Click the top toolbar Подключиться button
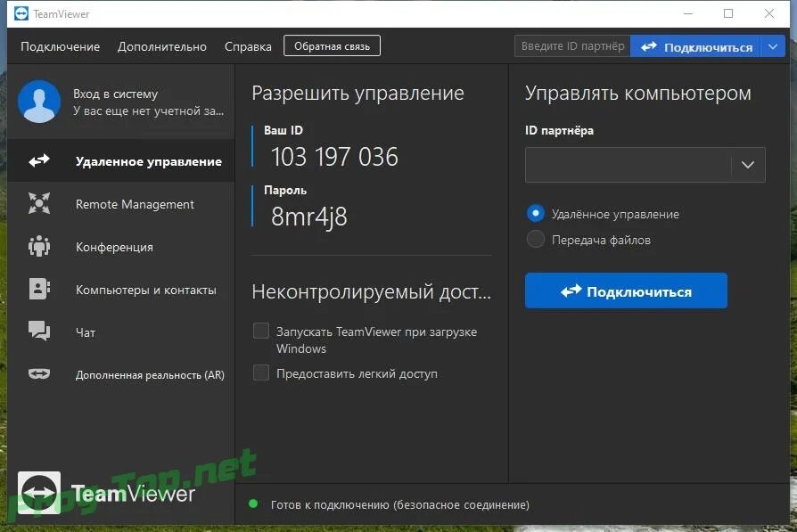Viewport: 797px width, 532px height. click(695, 46)
